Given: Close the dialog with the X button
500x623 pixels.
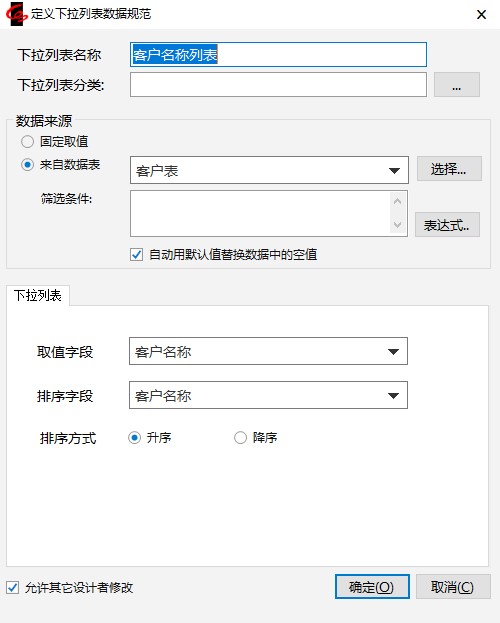Looking at the screenshot, I should [x=481, y=15].
